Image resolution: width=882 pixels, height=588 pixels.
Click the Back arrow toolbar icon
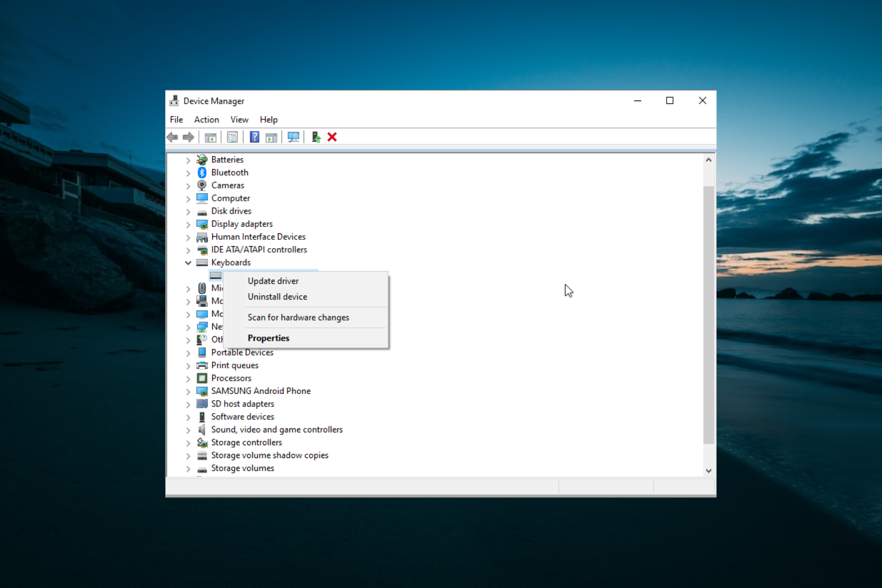[x=172, y=137]
